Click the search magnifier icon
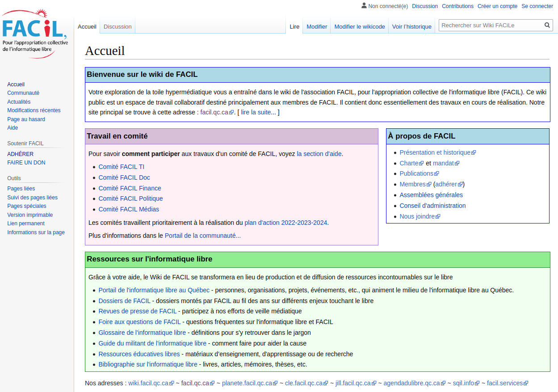The height and width of the screenshot is (392, 558). click(x=547, y=25)
